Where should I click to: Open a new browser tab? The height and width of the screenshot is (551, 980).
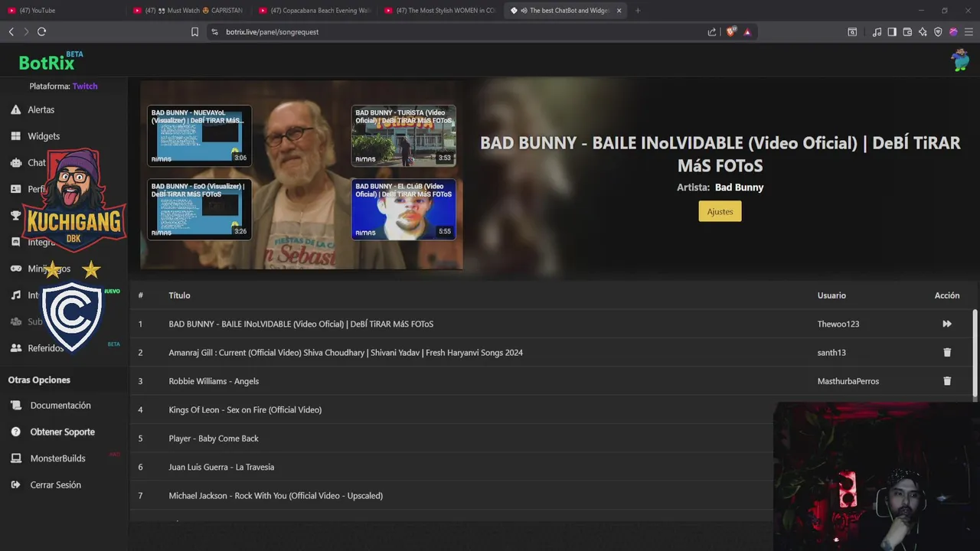coord(638,10)
